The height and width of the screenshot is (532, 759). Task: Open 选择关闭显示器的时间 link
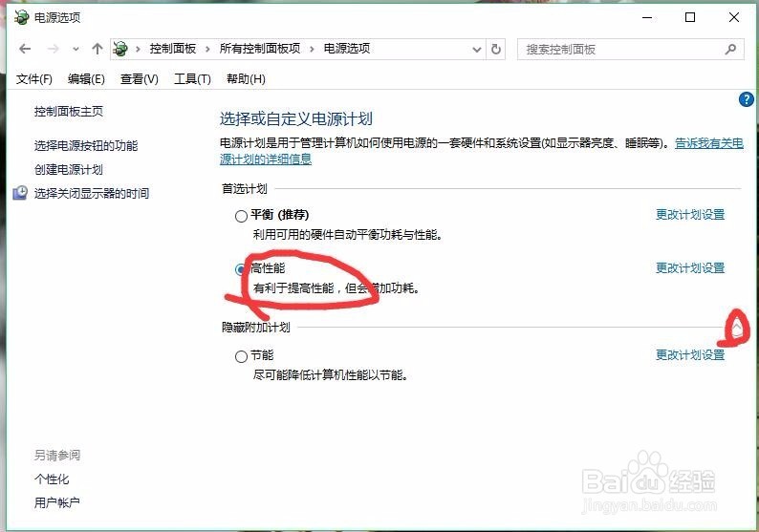(92, 194)
